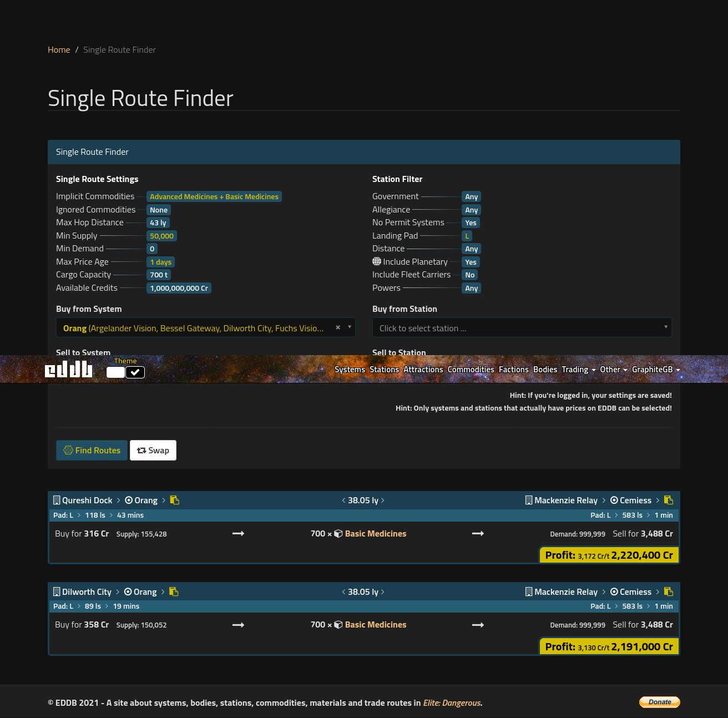This screenshot has width=728, height=718.
Task: Change Available Credits value 1,000,000,000 Cr
Action: (179, 288)
